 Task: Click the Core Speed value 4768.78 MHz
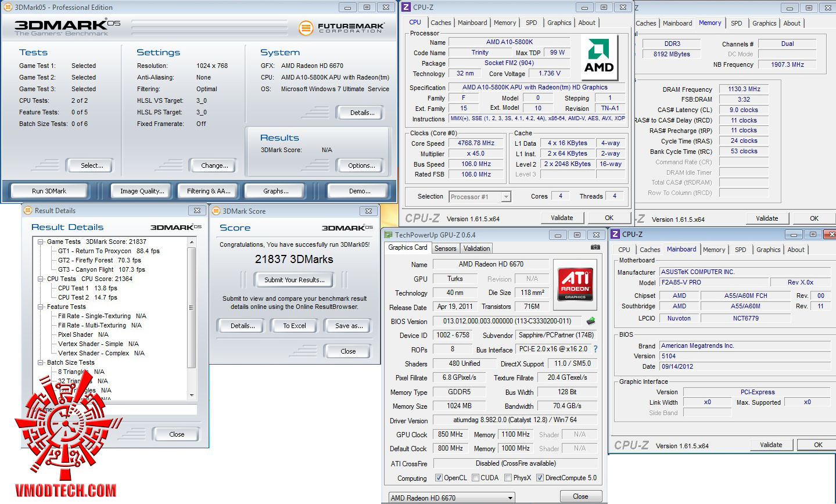click(476, 143)
